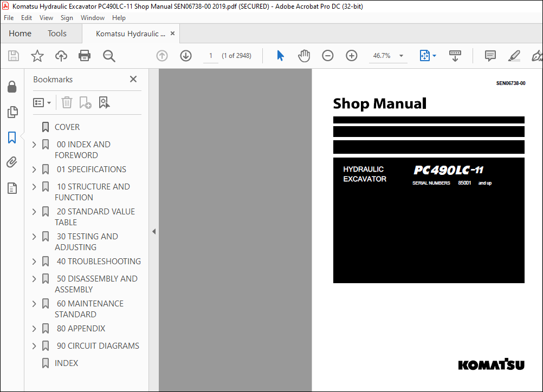Screen dimensions: 543x392
Task: Expand the 80 APPENDIX bookmark
Action: point(34,329)
